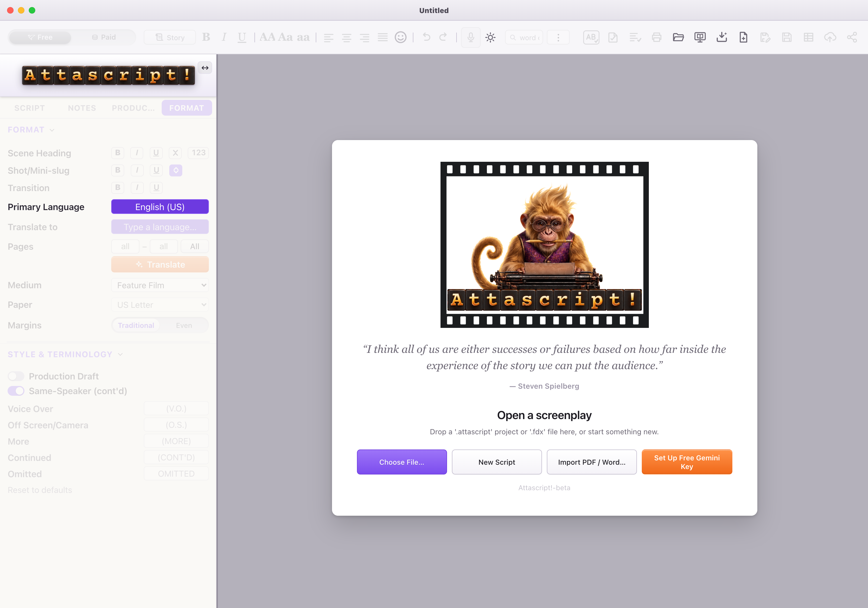Click the Translate button
This screenshot has height=608, width=868.
coord(160,264)
